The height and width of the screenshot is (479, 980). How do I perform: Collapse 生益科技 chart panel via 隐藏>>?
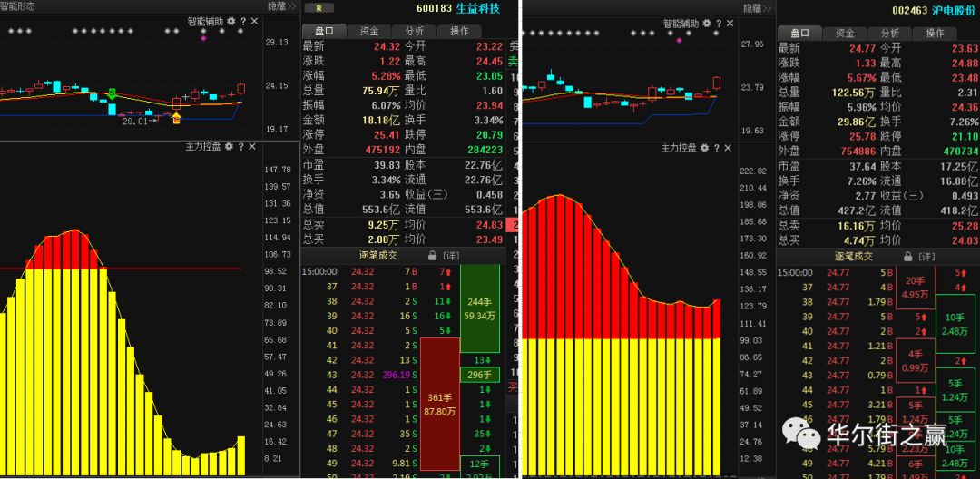click(x=282, y=7)
